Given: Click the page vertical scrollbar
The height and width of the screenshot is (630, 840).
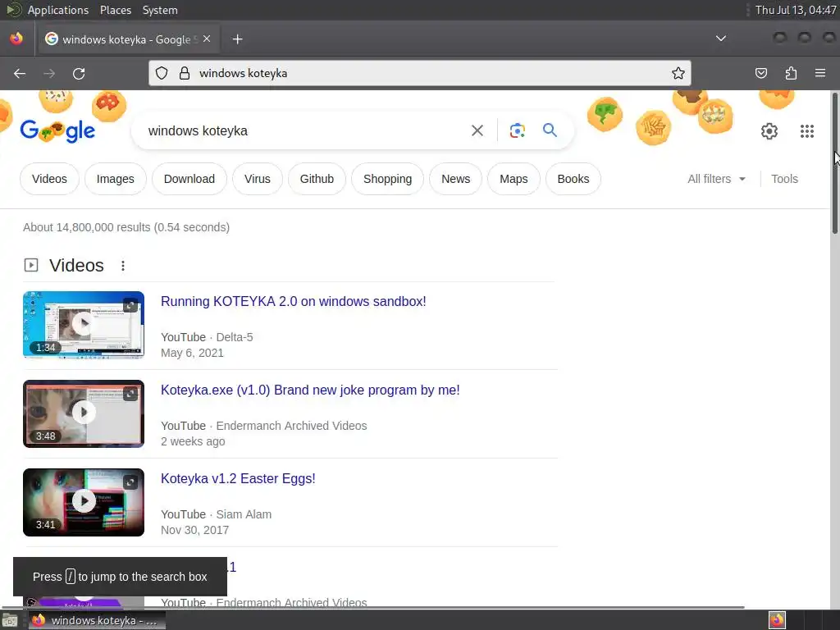Looking at the screenshot, I should coord(834,163).
